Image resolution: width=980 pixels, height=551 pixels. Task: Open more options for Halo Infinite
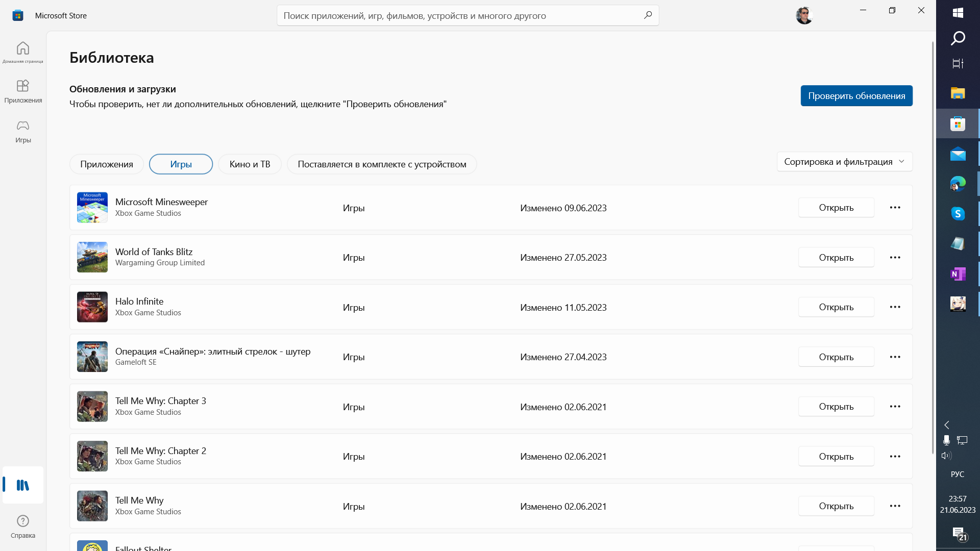[895, 307]
